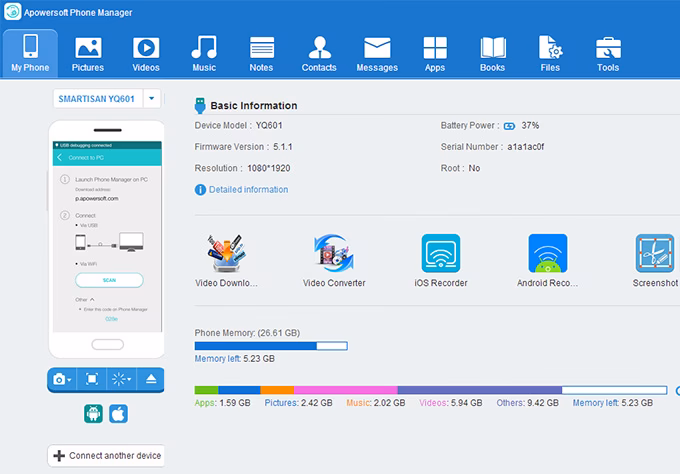Select the SMARTISAN YQ601 device name field
680x474 pixels.
pos(97,99)
